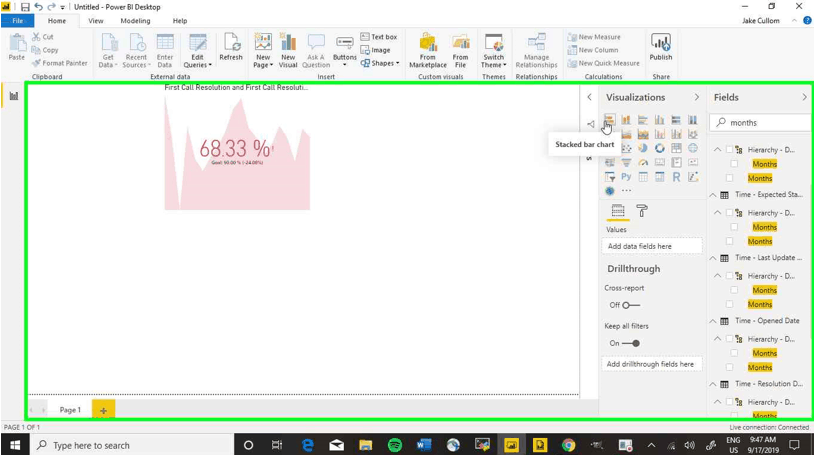Collapse the Time - Expected Sta... table
The image size is (815, 455).
coord(713,195)
